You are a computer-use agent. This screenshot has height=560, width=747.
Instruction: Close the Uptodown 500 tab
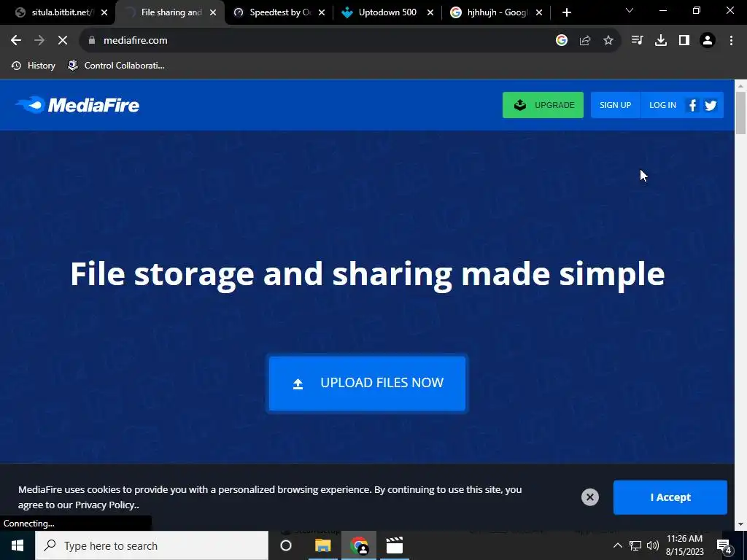click(430, 13)
